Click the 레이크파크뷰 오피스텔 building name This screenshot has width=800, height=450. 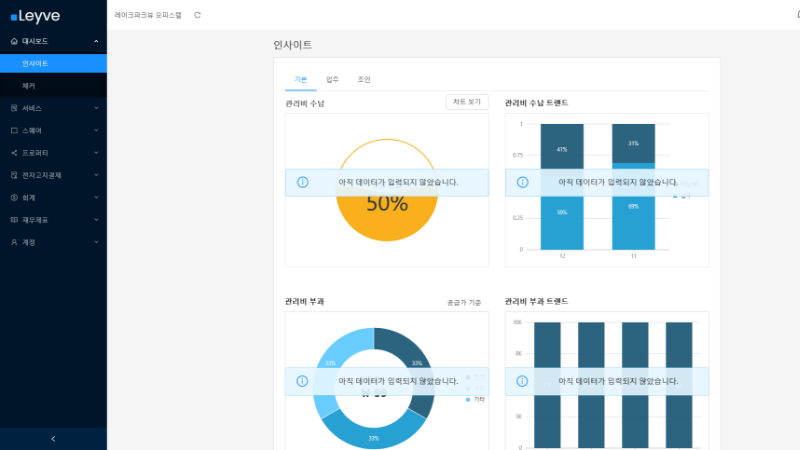(x=148, y=15)
